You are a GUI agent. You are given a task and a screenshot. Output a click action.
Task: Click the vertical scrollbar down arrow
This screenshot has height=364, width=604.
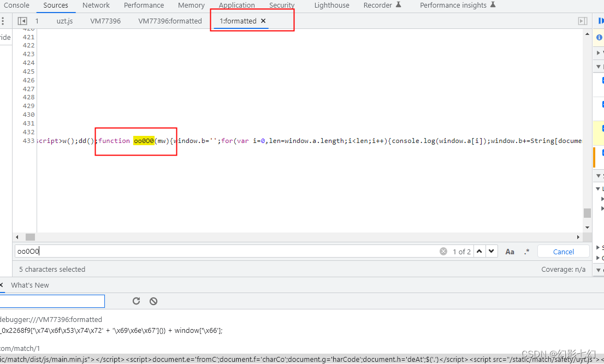[x=587, y=228]
